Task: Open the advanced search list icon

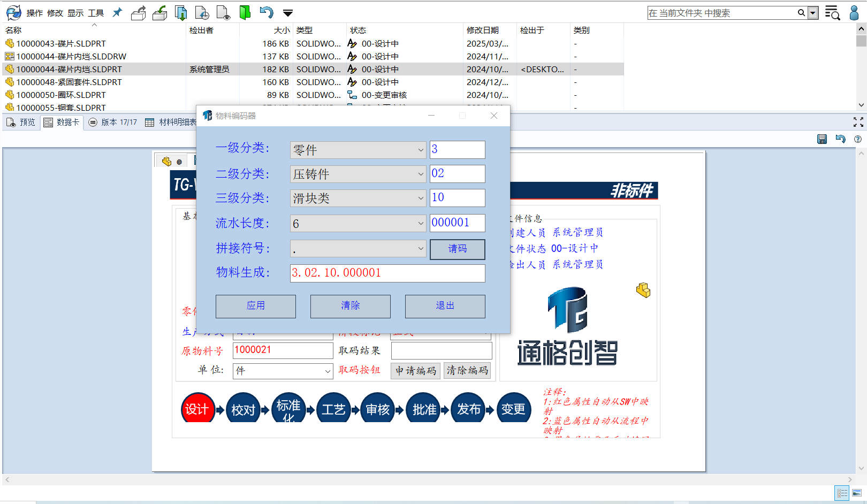Action: [832, 13]
